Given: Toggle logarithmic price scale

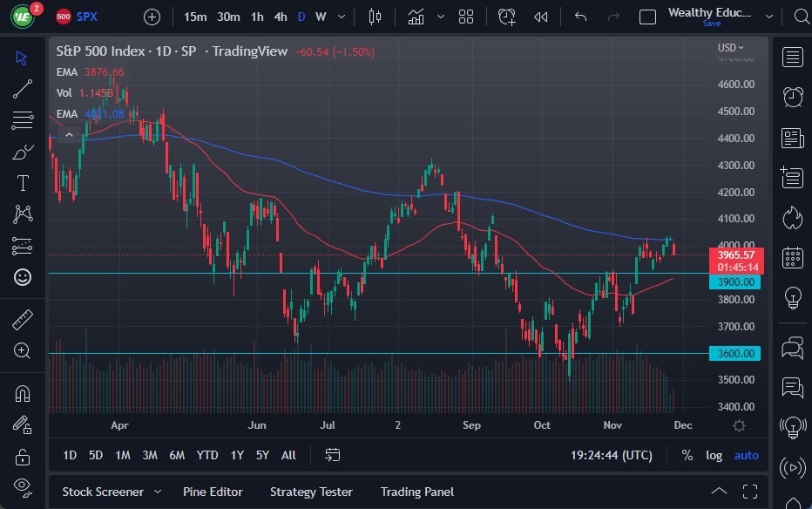Looking at the screenshot, I should 714,455.
